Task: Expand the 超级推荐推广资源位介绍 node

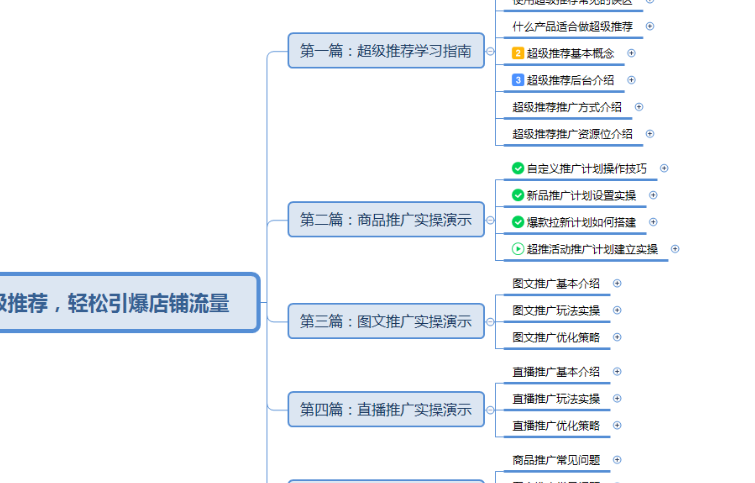Action: point(650,133)
